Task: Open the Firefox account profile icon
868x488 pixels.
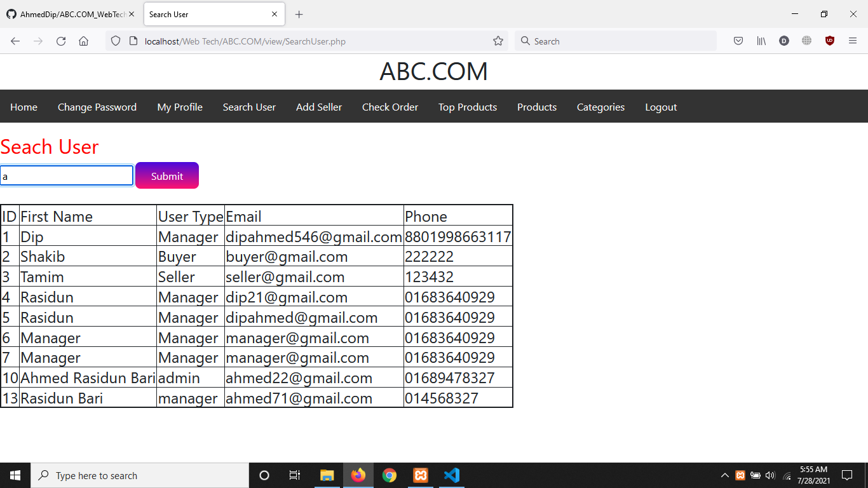Action: point(783,41)
